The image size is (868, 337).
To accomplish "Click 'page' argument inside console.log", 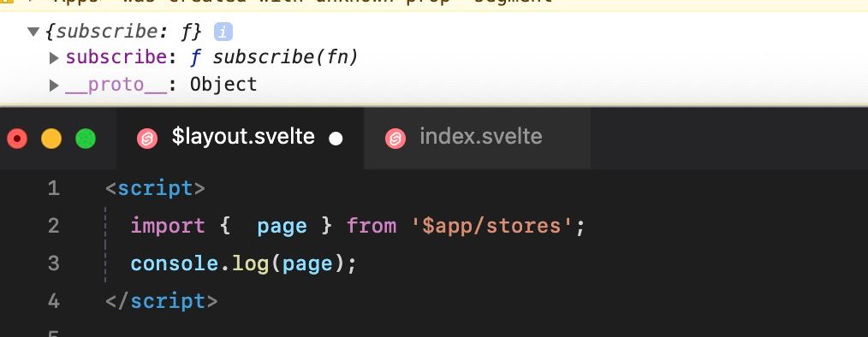I will [x=307, y=264].
